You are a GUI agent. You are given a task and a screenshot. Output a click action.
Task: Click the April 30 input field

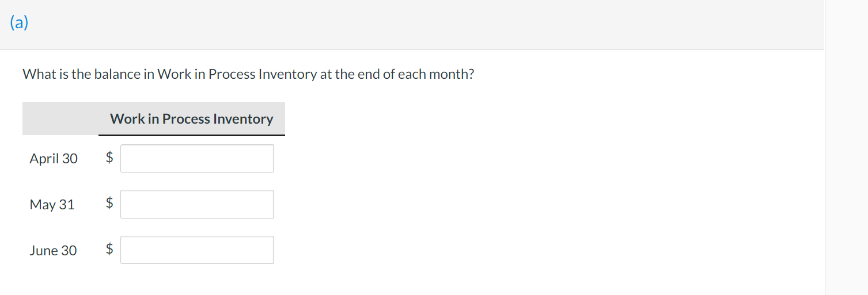[197, 158]
